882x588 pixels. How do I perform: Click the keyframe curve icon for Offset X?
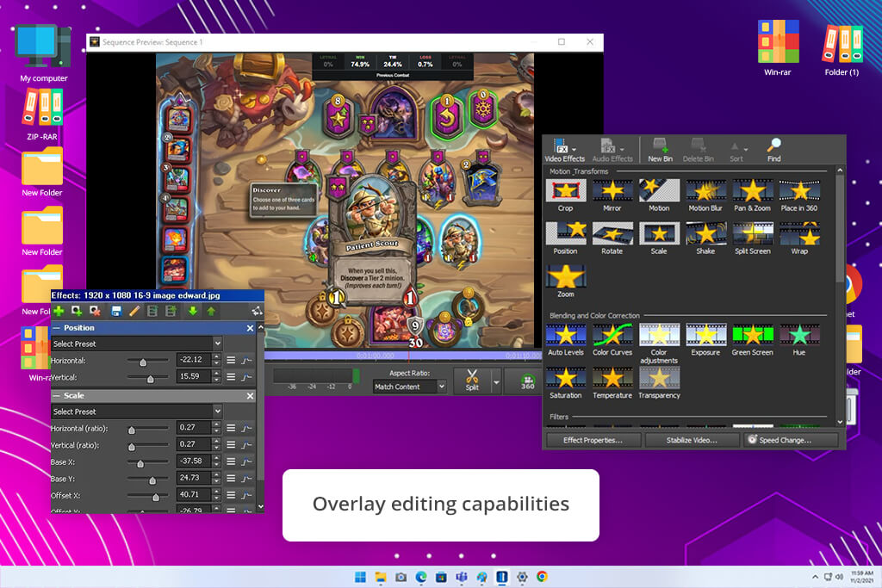(x=246, y=495)
